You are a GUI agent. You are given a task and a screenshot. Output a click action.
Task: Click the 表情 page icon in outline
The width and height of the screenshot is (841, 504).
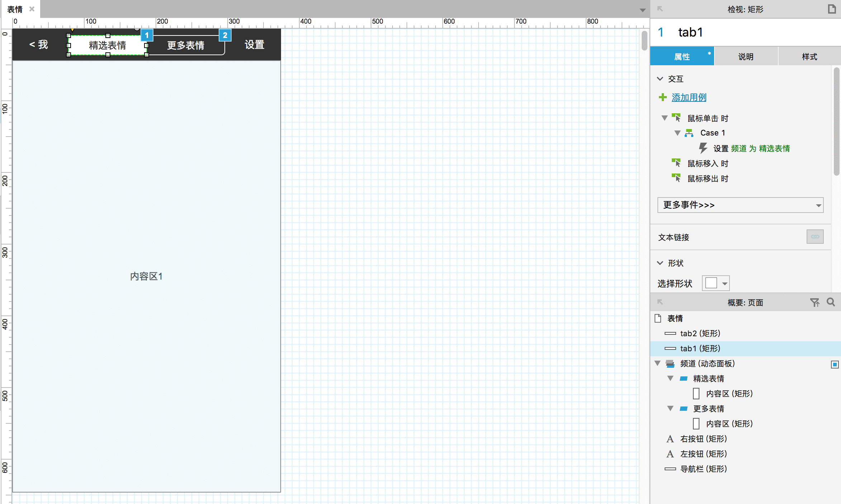point(658,318)
